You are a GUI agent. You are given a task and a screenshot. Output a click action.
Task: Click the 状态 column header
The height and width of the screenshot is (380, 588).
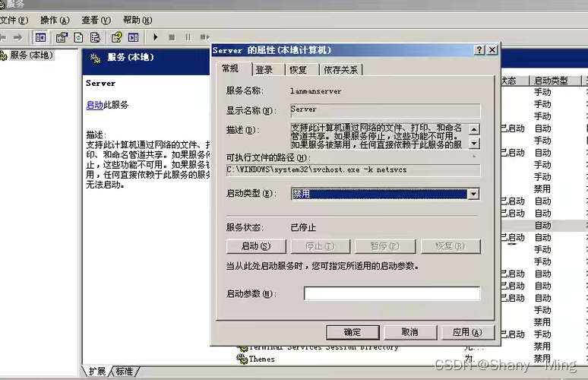514,81
